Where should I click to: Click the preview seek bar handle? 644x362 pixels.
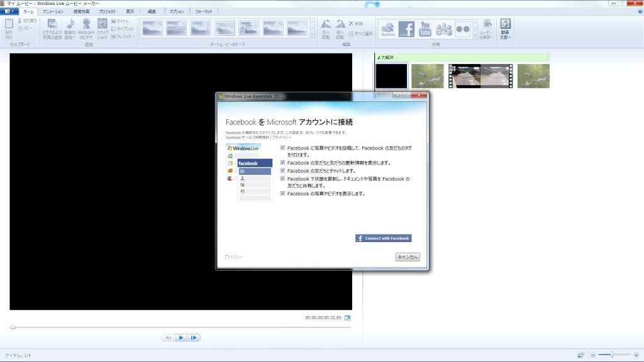pyautogui.click(x=13, y=327)
